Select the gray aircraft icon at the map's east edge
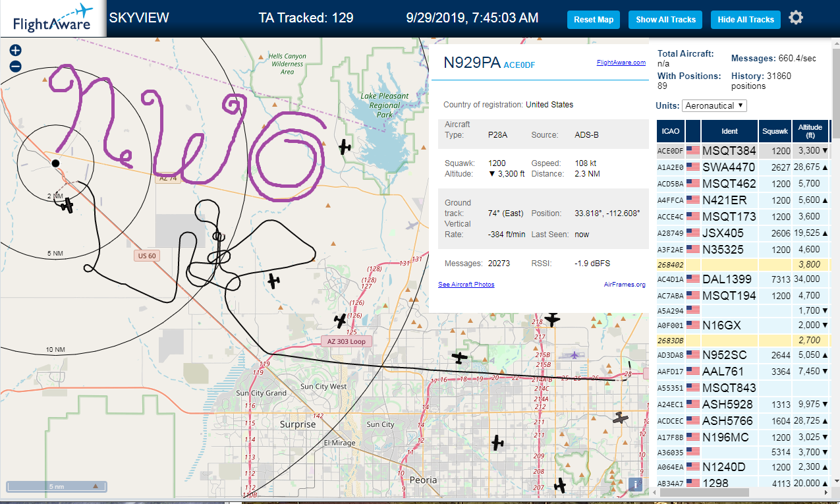Screen dimensions: 840x504 click(x=621, y=418)
